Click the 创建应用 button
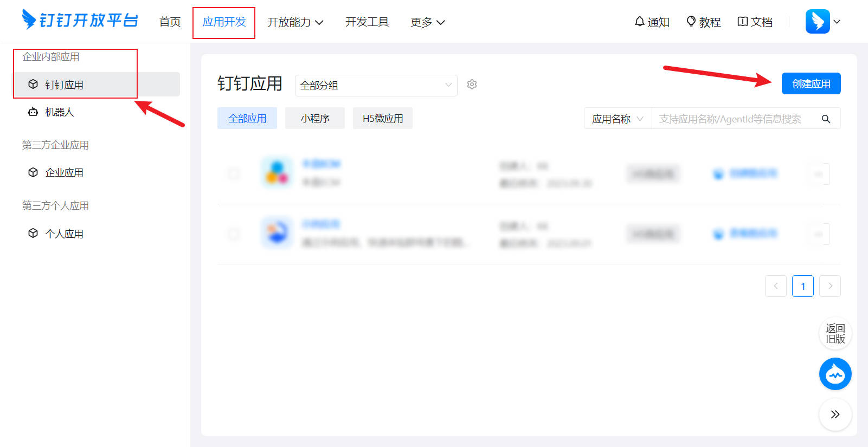The height and width of the screenshot is (447, 868). (x=811, y=83)
